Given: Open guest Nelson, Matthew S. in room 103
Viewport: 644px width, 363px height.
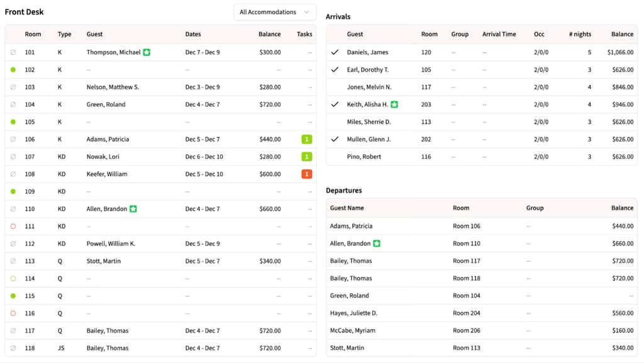Looking at the screenshot, I should (113, 87).
